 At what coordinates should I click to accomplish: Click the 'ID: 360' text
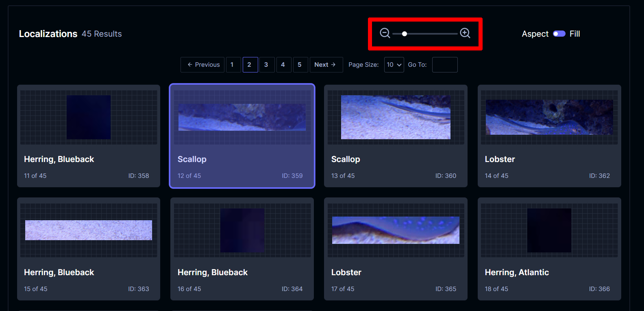click(446, 176)
